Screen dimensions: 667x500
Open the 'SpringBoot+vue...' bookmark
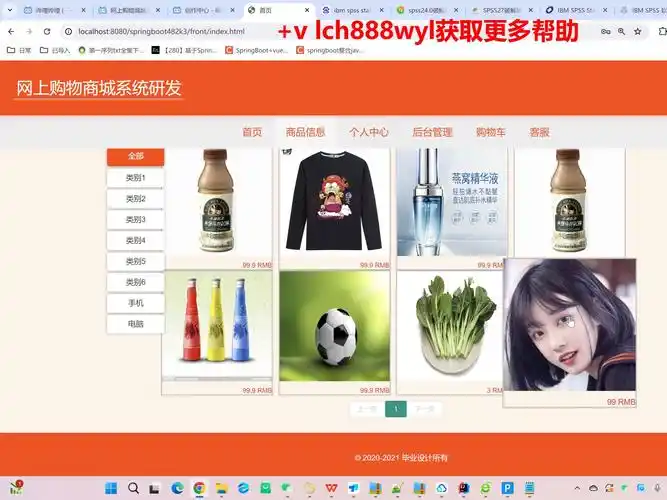point(257,50)
